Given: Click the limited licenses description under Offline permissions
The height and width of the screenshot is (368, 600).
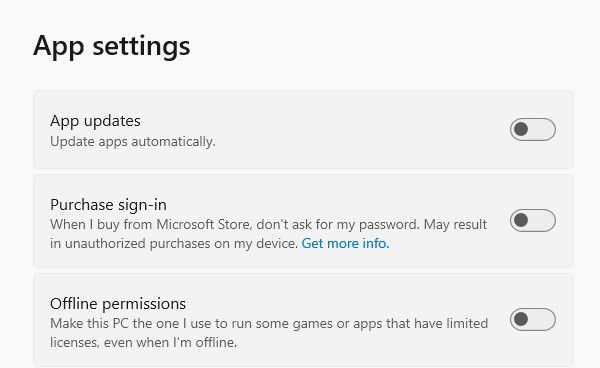Looking at the screenshot, I should [x=269, y=333].
